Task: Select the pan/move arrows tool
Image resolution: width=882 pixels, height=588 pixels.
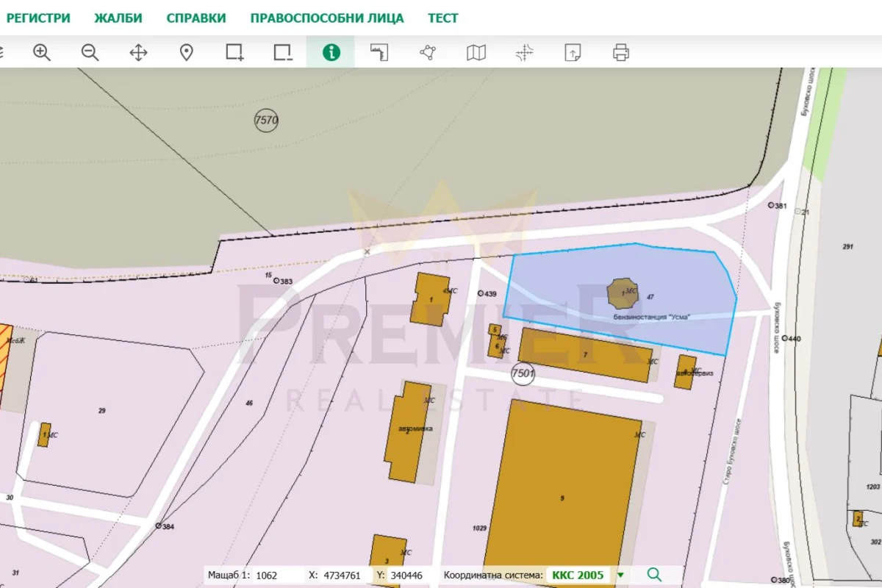Action: [x=138, y=52]
